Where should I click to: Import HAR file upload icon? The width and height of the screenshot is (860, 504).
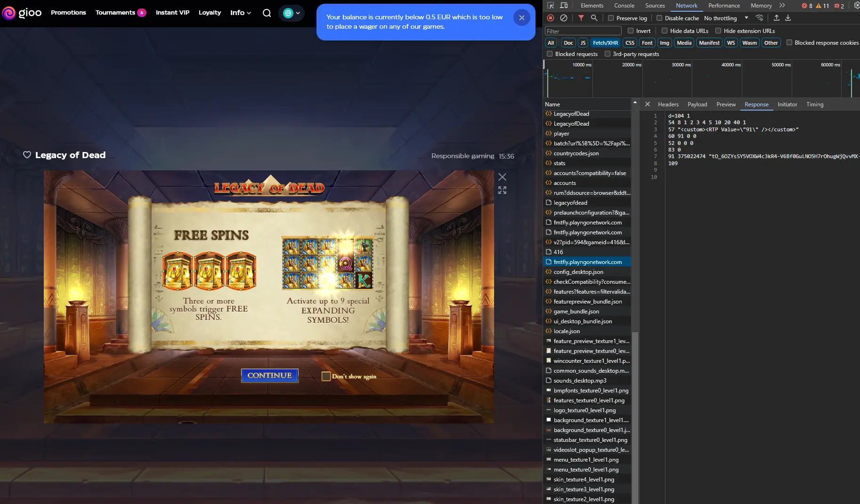pos(777,18)
